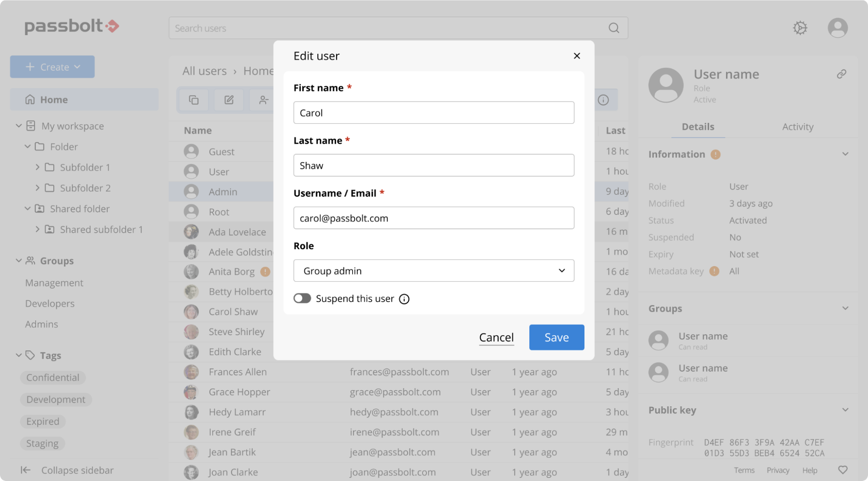Viewport: 868px width, 481px height.
Task: Switch to the Activity tab
Action: (797, 127)
